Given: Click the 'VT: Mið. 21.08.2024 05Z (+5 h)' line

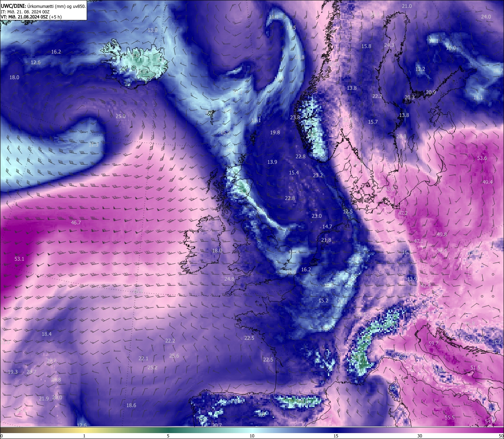Looking at the screenshot, I should (31, 17).
